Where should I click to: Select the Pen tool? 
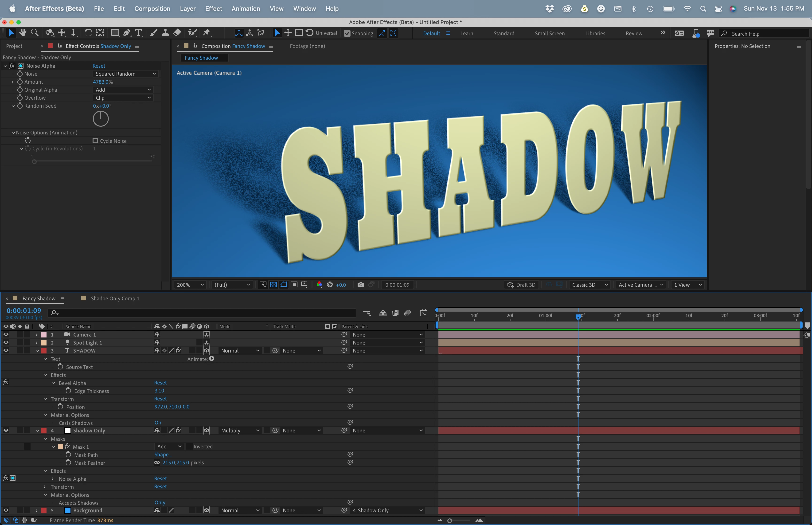(x=127, y=33)
